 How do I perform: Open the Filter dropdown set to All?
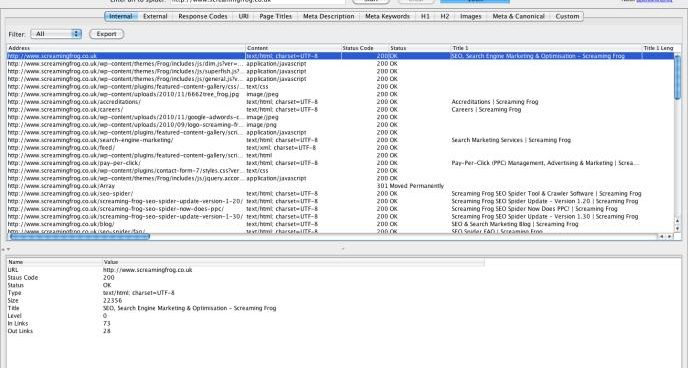[x=56, y=34]
